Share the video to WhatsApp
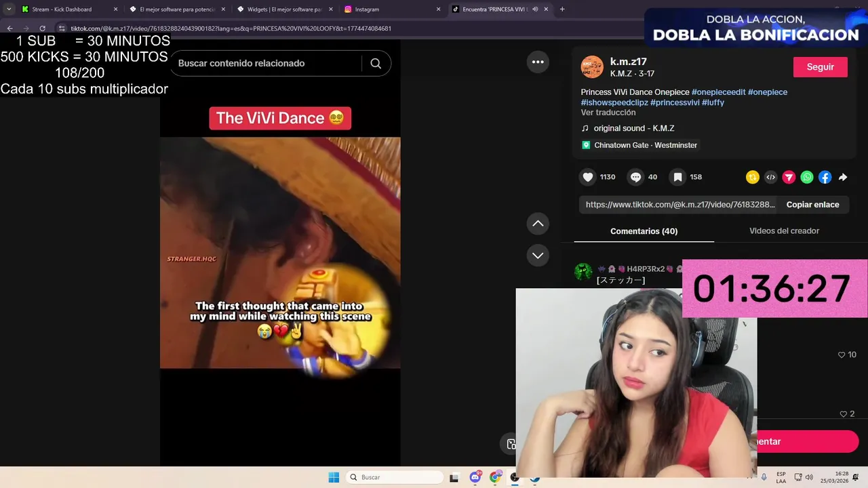This screenshot has height=488, width=868. [x=807, y=177]
